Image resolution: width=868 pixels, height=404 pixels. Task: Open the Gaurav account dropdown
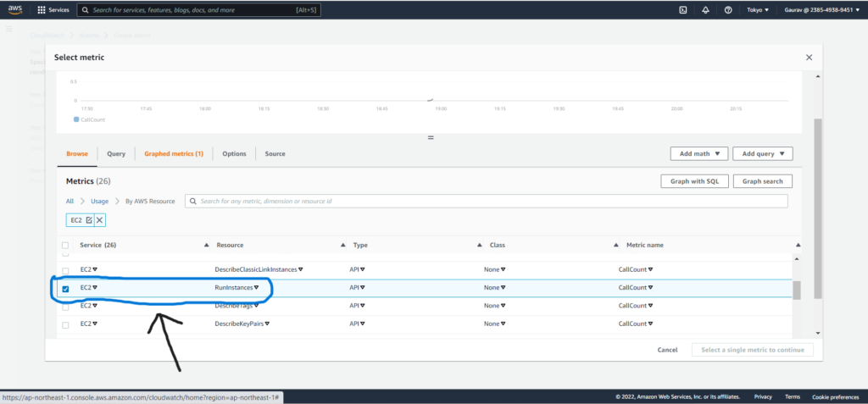click(x=822, y=10)
